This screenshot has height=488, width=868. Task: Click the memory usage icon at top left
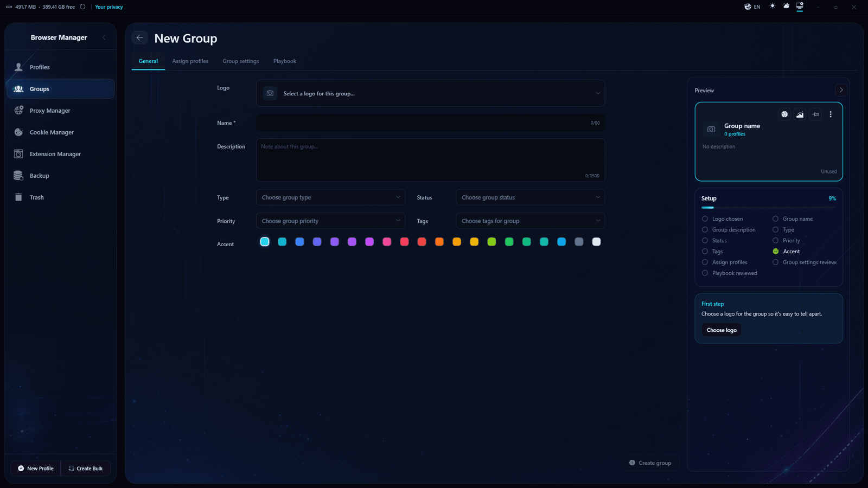pyautogui.click(x=9, y=7)
